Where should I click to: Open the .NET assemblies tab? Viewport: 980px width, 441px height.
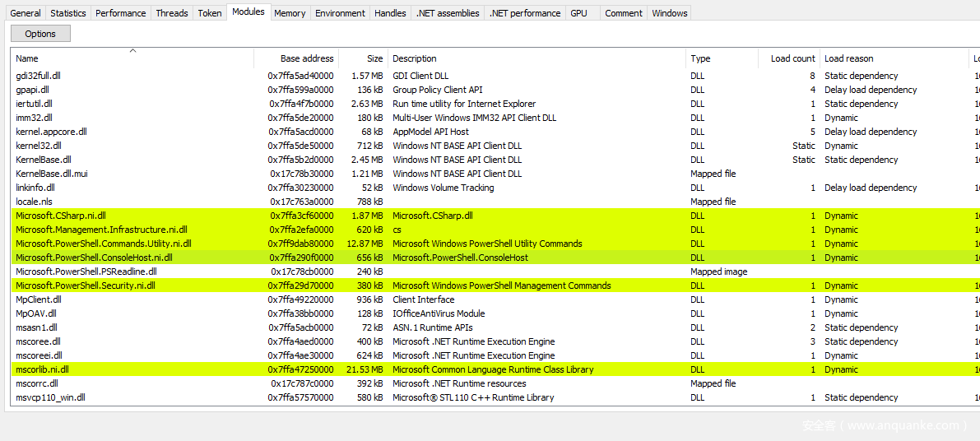pos(448,13)
